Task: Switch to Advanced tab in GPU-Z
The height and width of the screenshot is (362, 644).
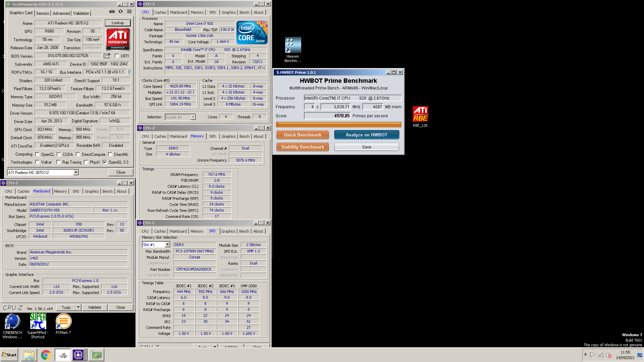Action: point(61,13)
